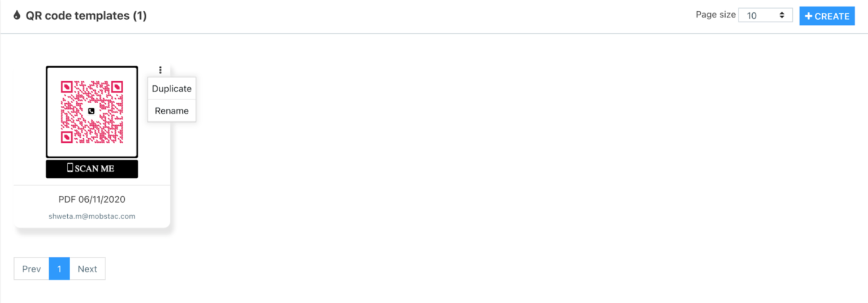Advance to the Next page
The width and height of the screenshot is (868, 303).
pos(87,269)
